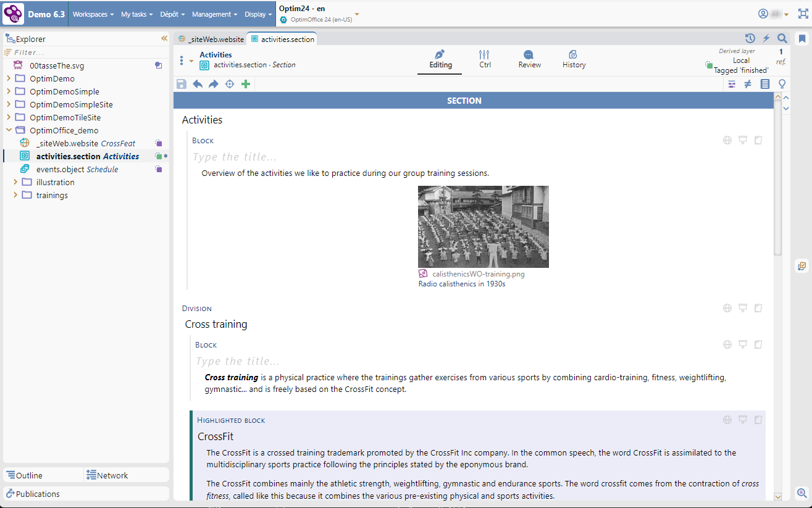Expand the trainings folder
The height and width of the screenshot is (508, 812).
click(15, 195)
